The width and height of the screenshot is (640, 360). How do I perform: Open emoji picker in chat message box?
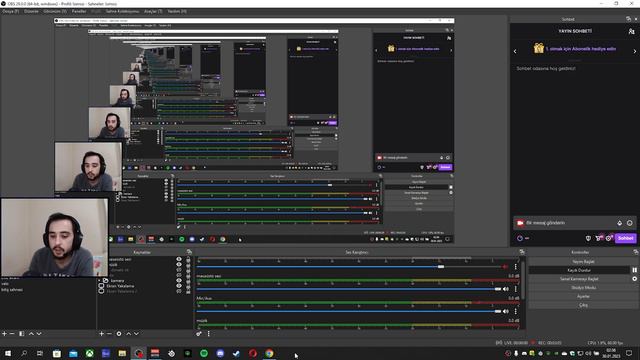click(630, 223)
